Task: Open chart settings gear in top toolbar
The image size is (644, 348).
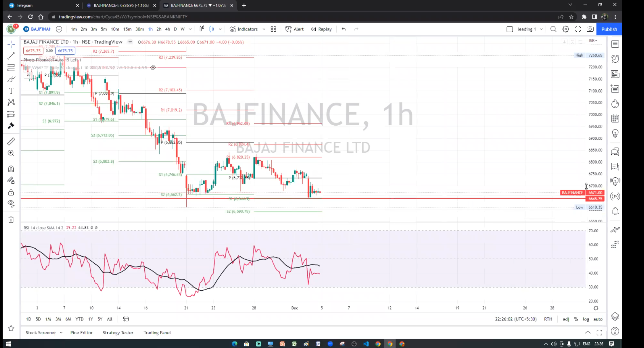Action: (x=566, y=29)
